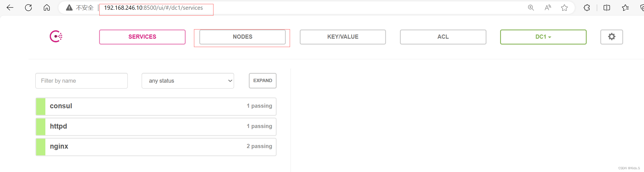
Task: Select the httpd service row
Action: [x=156, y=127]
